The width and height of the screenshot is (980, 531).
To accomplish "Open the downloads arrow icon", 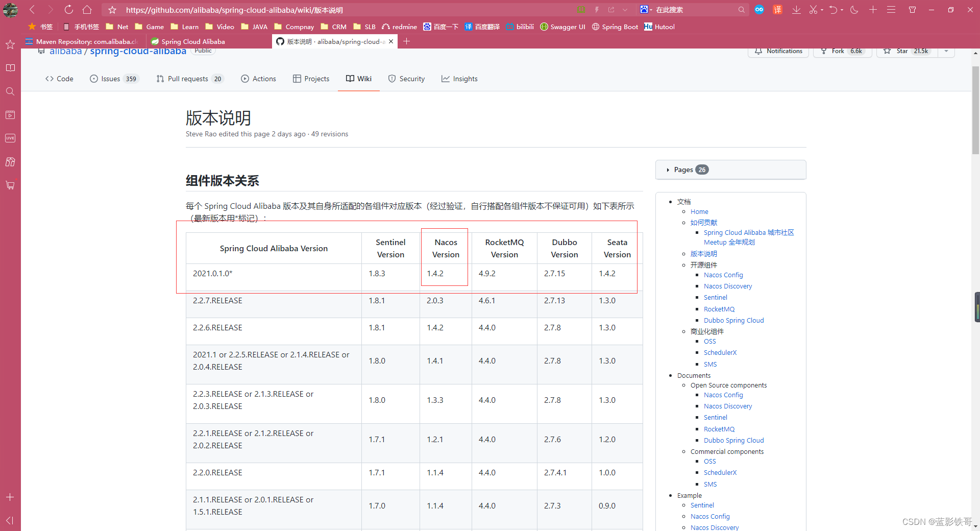I will click(796, 10).
